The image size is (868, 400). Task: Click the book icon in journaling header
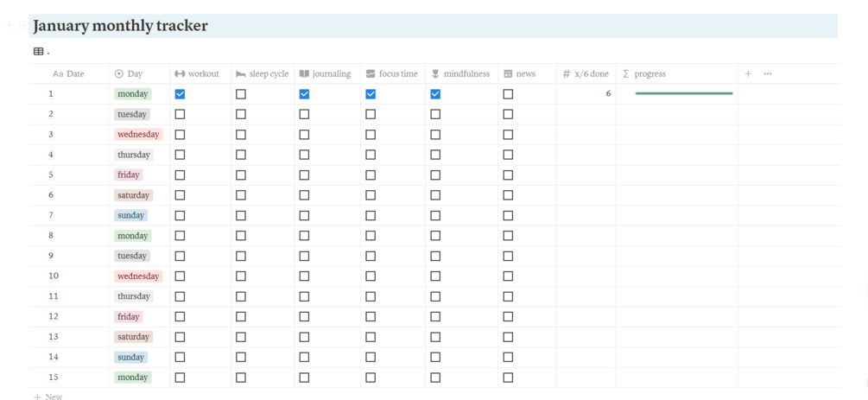point(304,73)
